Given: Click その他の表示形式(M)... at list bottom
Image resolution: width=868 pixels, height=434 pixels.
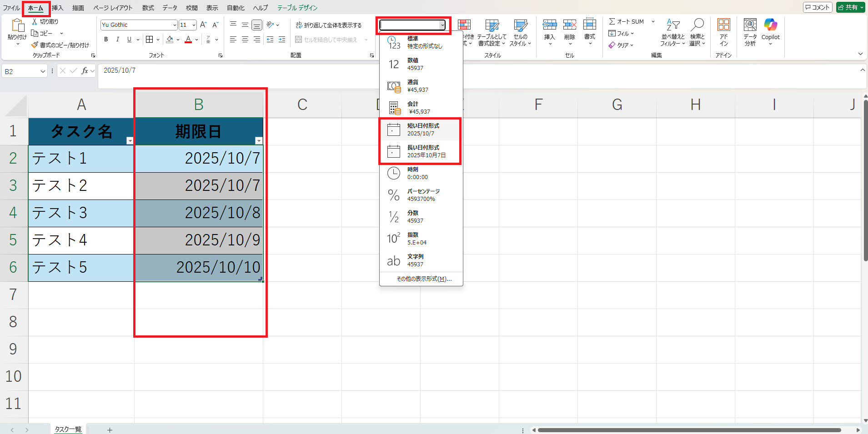Looking at the screenshot, I should click(x=424, y=279).
